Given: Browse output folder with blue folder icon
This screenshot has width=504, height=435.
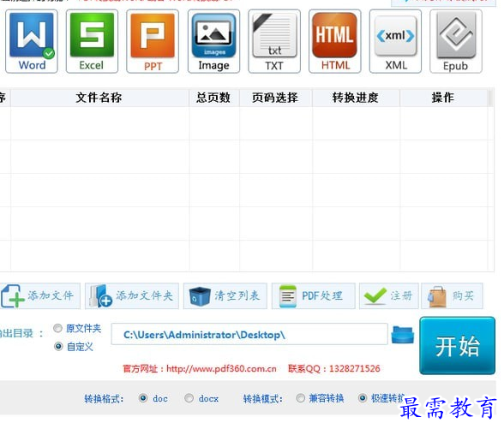Looking at the screenshot, I should (403, 335).
